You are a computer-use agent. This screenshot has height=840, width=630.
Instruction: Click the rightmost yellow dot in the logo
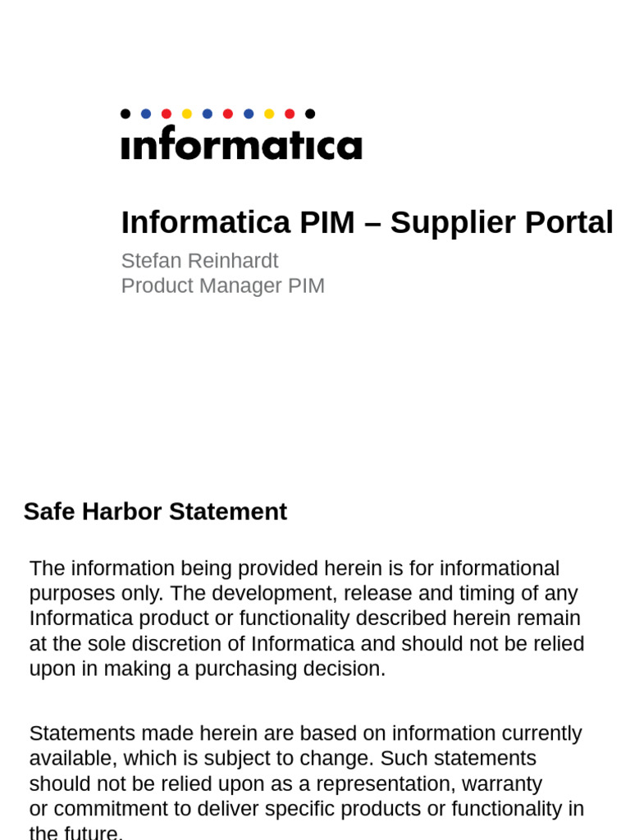(x=269, y=113)
